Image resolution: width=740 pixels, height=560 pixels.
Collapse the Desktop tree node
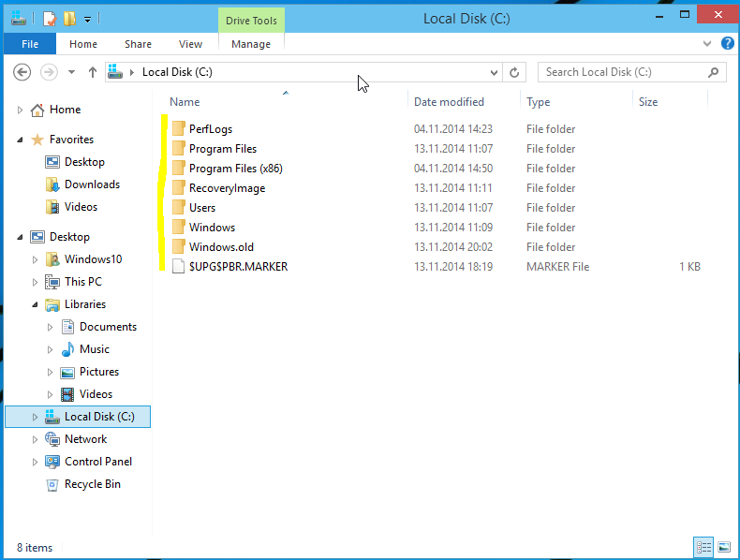(20, 237)
